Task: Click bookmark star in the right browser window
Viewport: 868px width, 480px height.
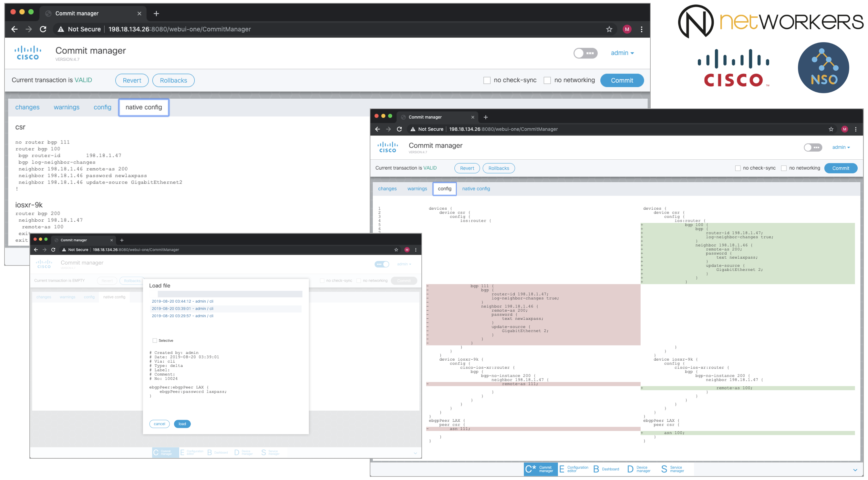Action: 831,129
